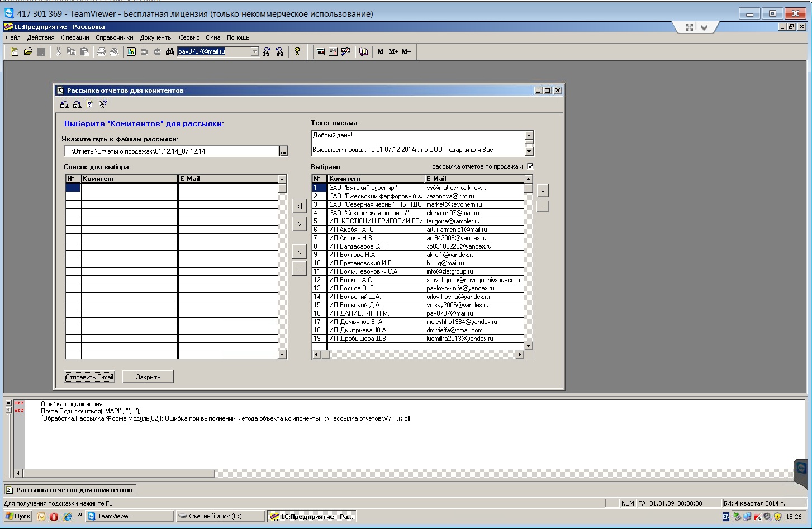Click the New document icon

pos(15,52)
